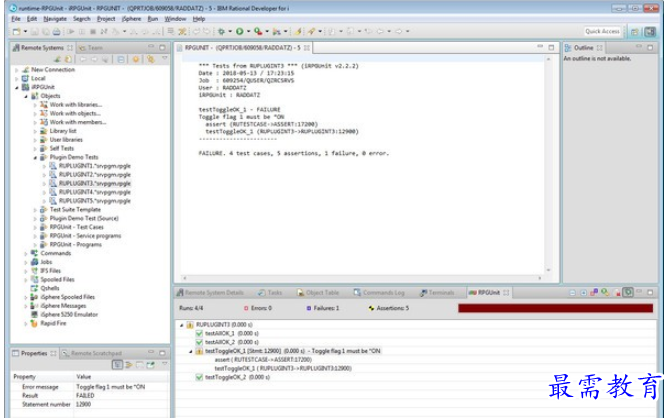Open the New wizard dropdown arrow

point(25,31)
